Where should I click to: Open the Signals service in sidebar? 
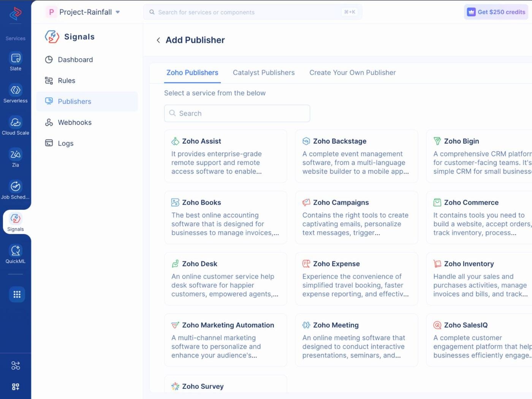pos(16,222)
